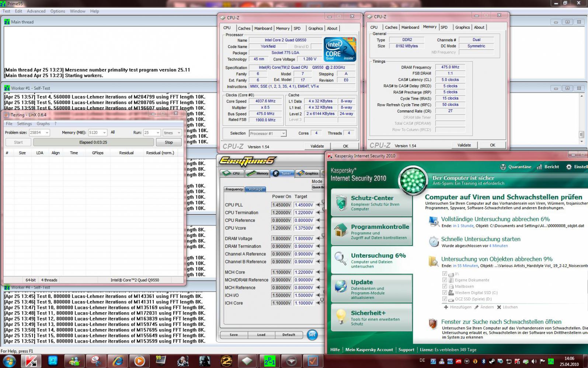
Task: Click the green Kaspersky protection status orb
Action: [x=413, y=181]
